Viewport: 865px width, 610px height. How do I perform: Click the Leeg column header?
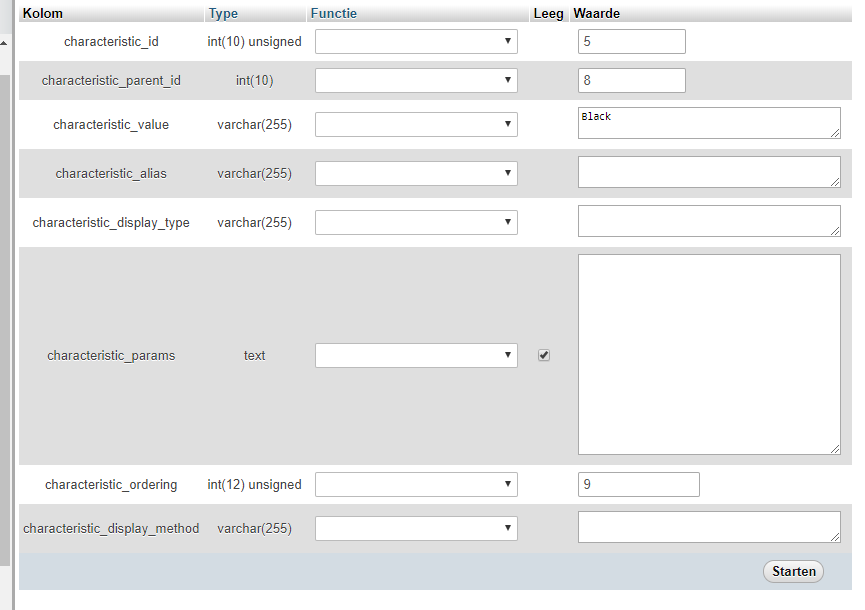[x=548, y=13]
